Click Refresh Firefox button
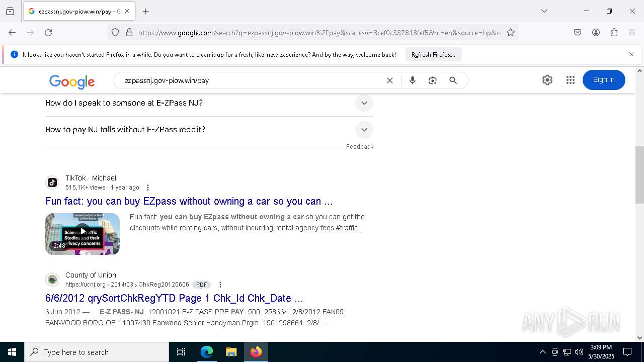This screenshot has width=644, height=362. [433, 54]
